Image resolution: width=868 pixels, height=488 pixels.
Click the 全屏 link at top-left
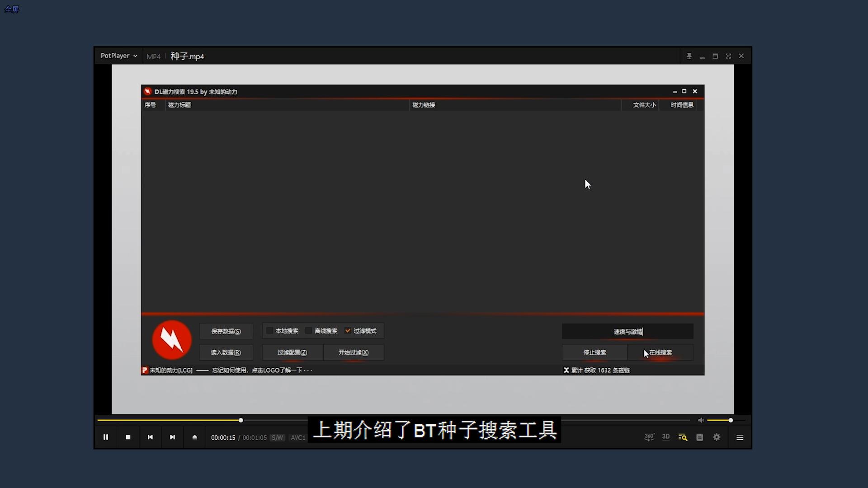12,9
